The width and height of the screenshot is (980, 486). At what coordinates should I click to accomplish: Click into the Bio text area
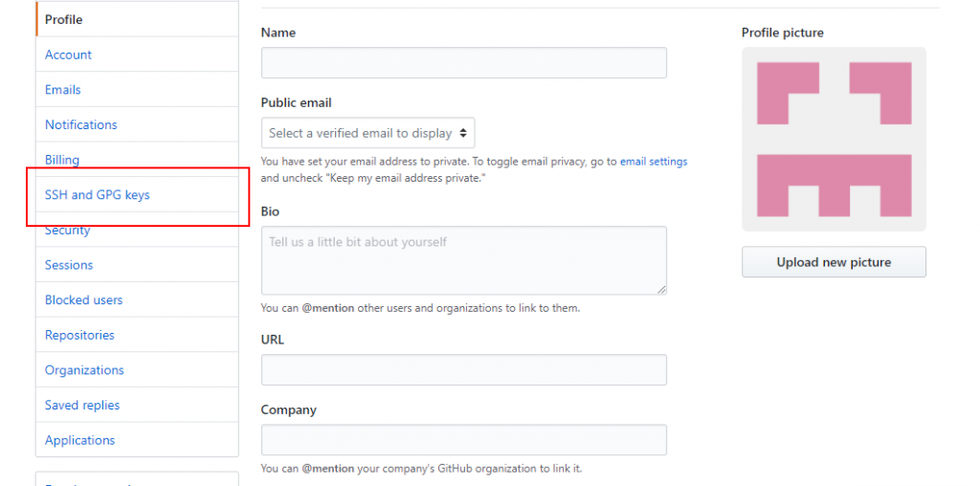tap(463, 260)
